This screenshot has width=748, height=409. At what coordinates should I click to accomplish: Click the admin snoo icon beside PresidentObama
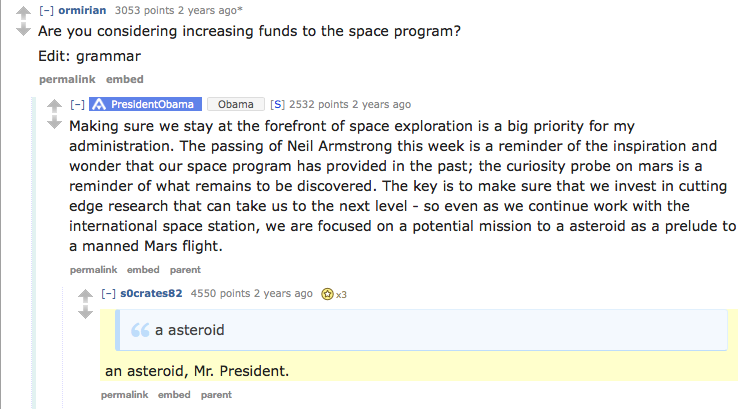(98, 104)
